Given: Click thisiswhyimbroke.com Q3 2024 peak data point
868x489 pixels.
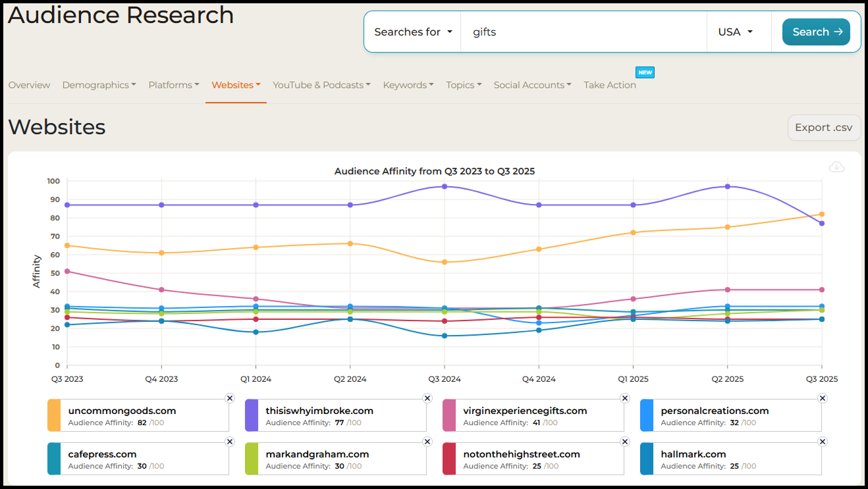Looking at the screenshot, I should [445, 186].
